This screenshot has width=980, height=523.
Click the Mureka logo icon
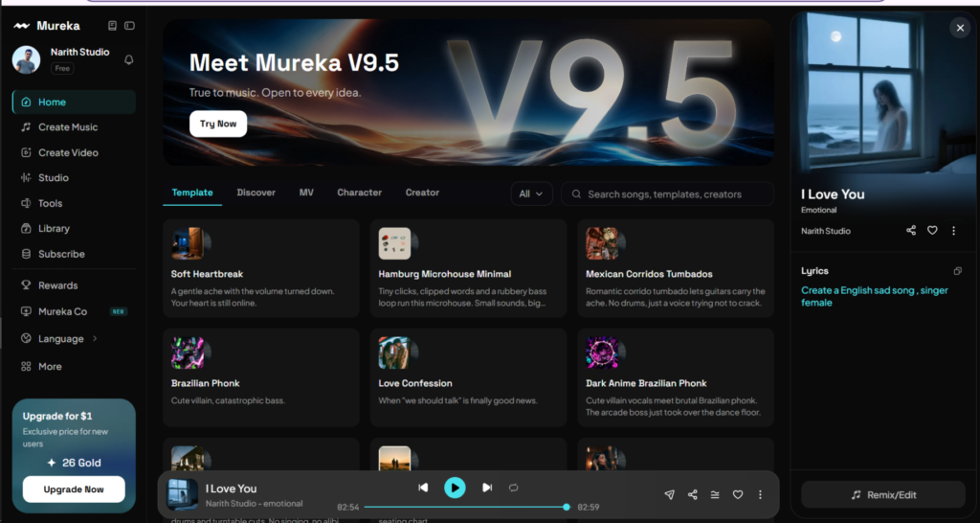click(x=23, y=26)
